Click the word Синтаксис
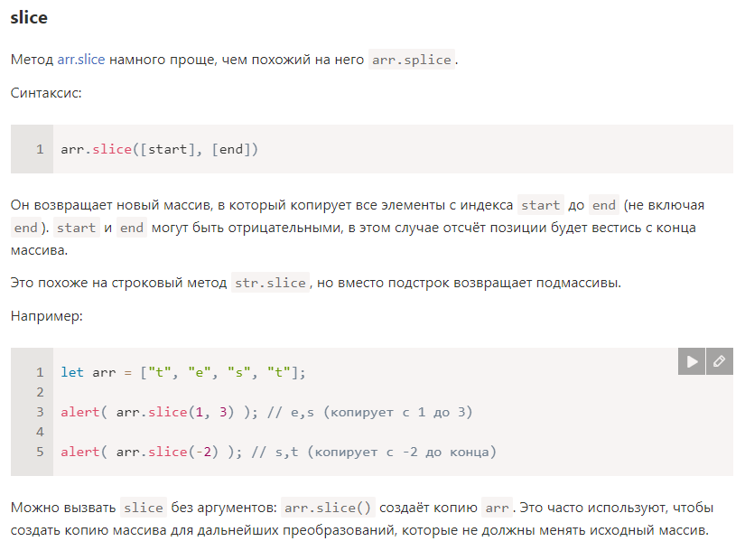Screen dimensions: 745x560 click(x=46, y=93)
